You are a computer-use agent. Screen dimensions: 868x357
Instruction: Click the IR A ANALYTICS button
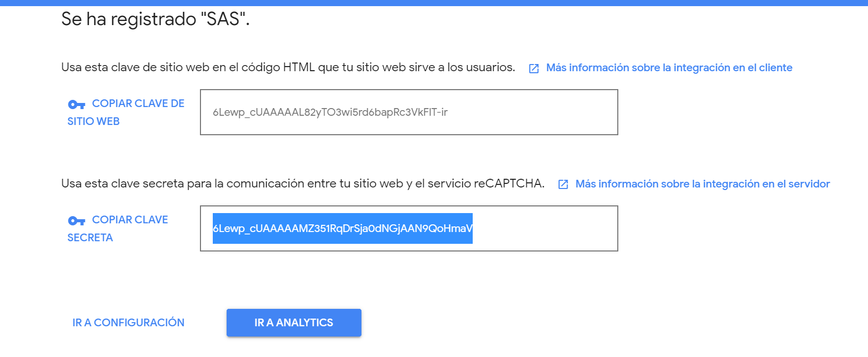tap(294, 323)
